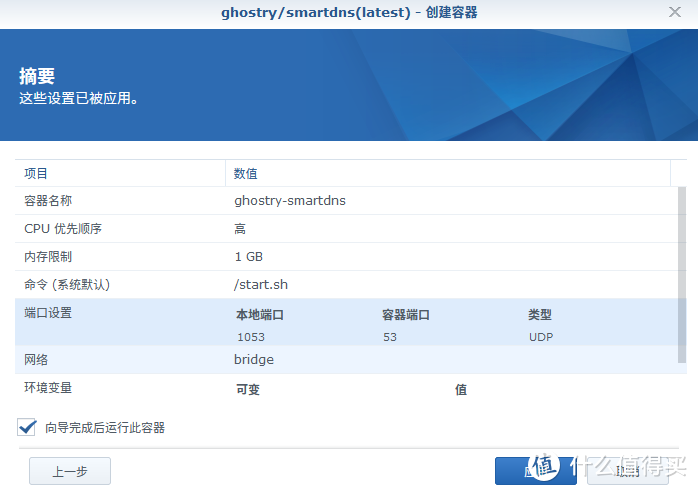
Task: Click the summary table vertical scrollbar
Action: (x=682, y=275)
